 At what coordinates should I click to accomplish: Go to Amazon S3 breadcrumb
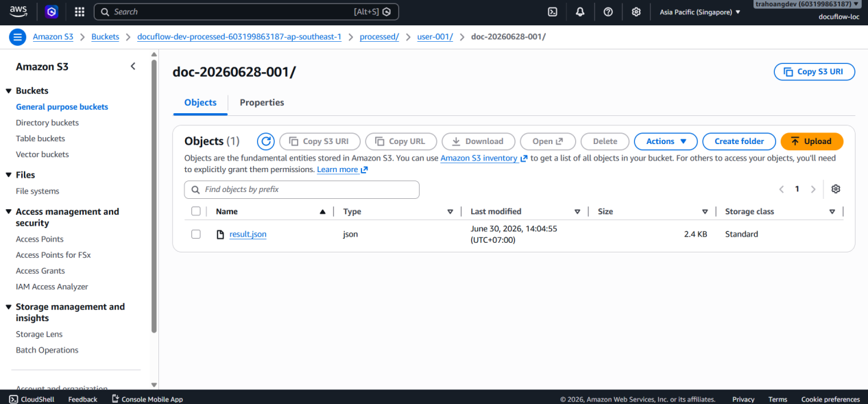53,37
